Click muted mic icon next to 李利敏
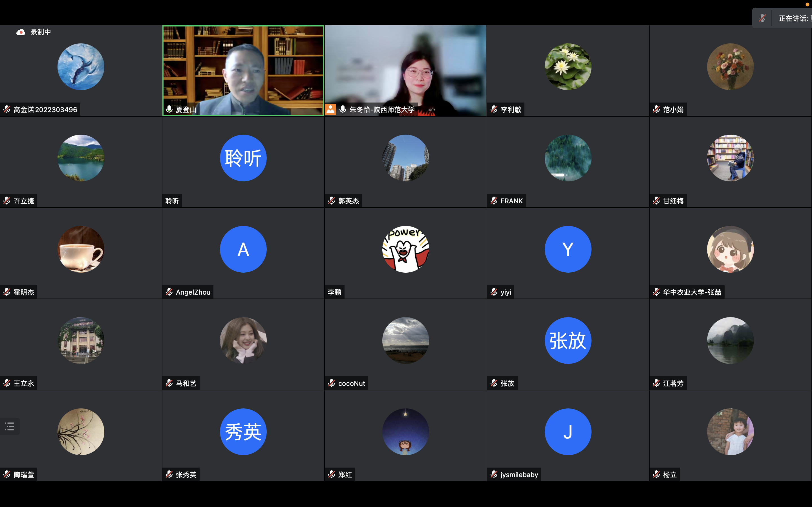 [494, 110]
